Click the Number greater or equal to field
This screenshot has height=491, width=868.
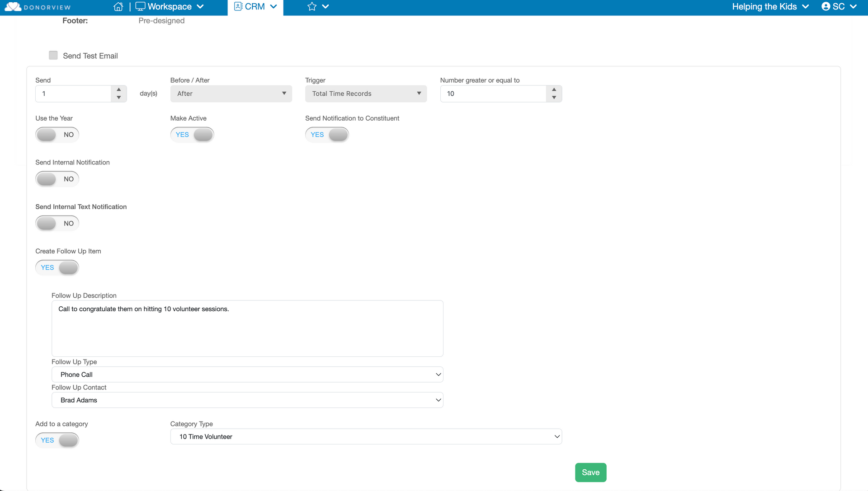coord(493,94)
